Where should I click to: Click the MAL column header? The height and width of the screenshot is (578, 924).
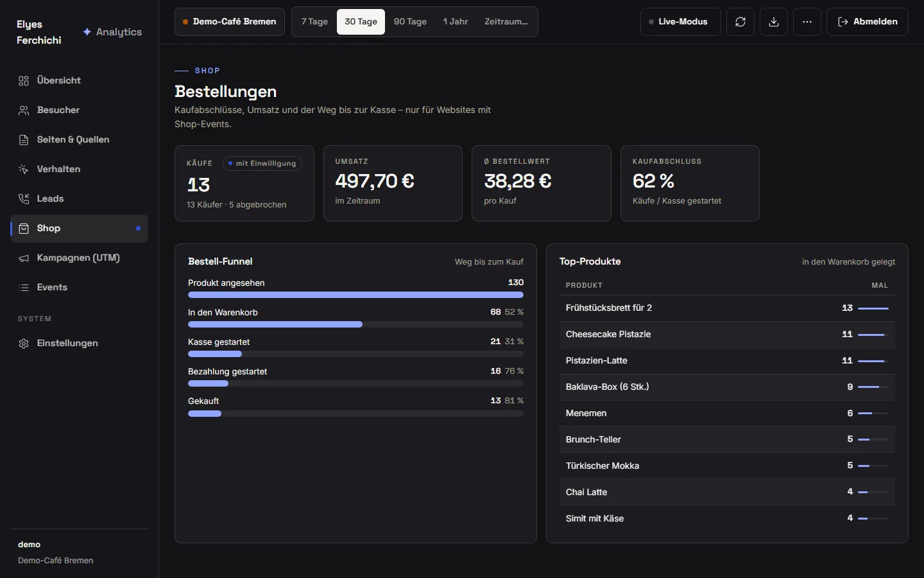(880, 286)
